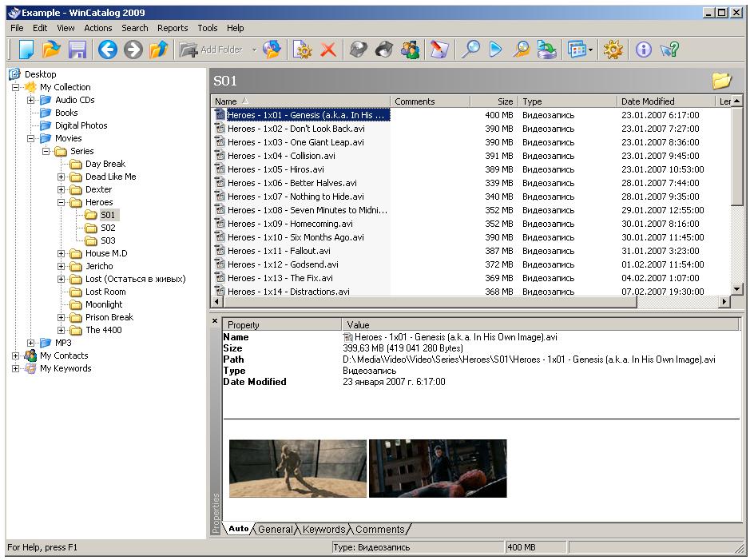Click the file list horizontal scrollbar thumb
This screenshot has width=750, height=560.
click(x=431, y=302)
